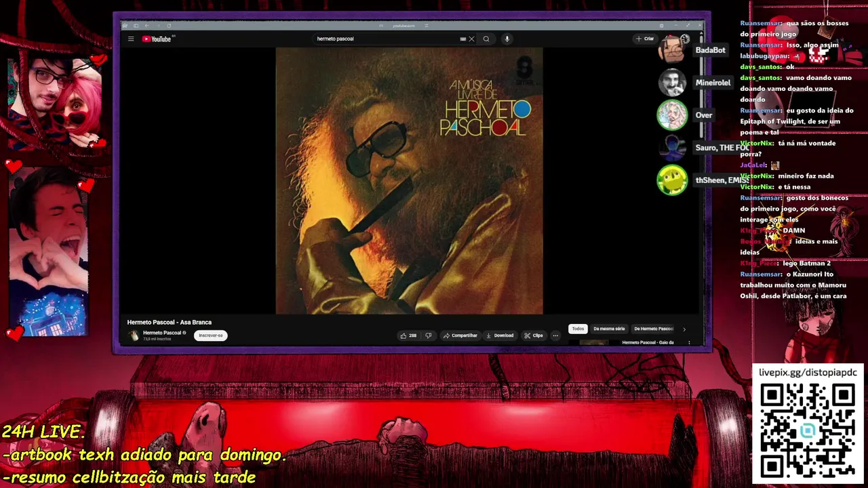Click the browser reload icon

(169, 26)
